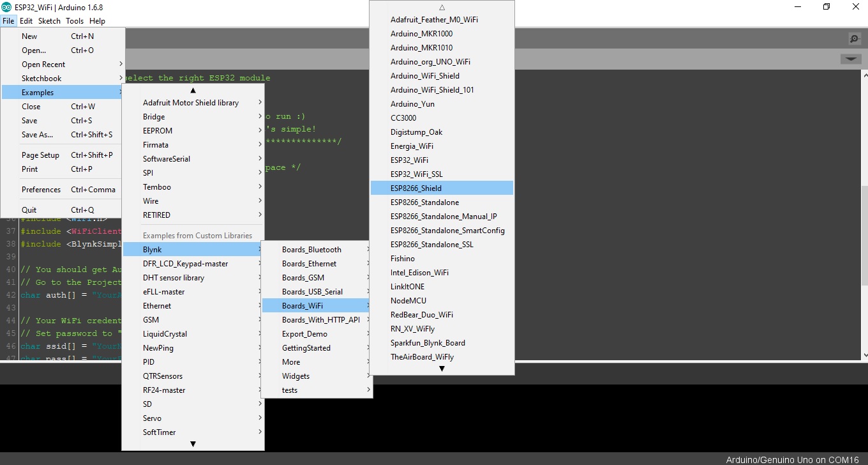Open the DHT sensor library examples
The image size is (868, 465).
pyautogui.click(x=193, y=278)
